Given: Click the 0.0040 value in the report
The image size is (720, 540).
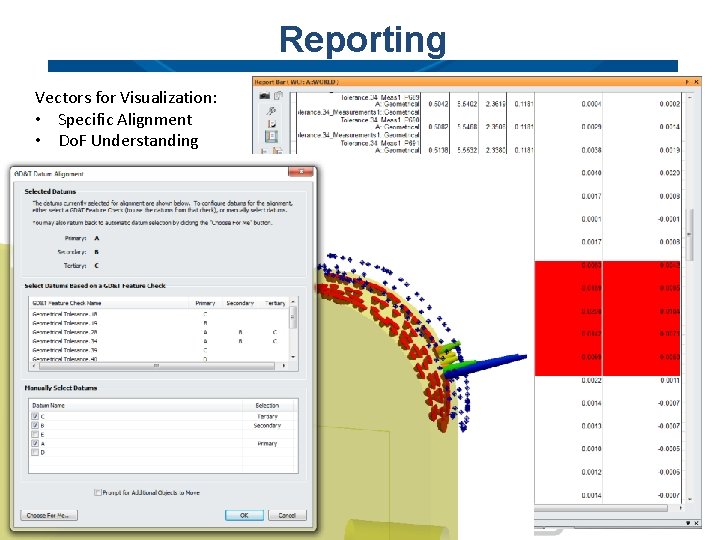Looking at the screenshot, I should pos(591,173).
